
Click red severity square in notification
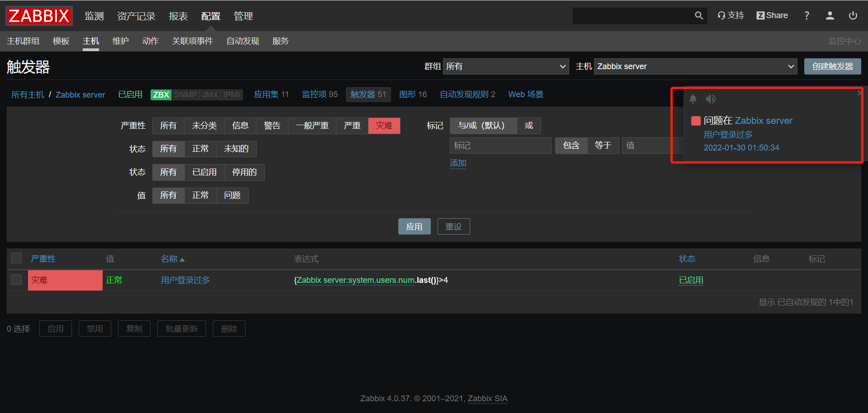pos(696,121)
